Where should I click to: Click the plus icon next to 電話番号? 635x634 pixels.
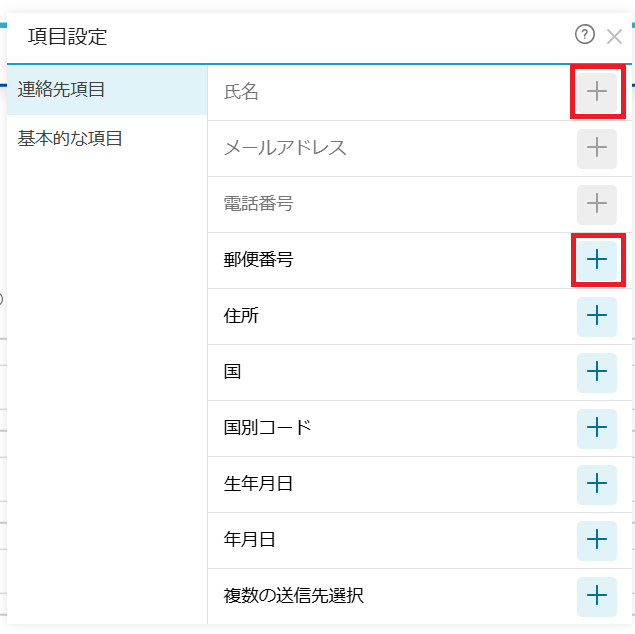click(597, 204)
